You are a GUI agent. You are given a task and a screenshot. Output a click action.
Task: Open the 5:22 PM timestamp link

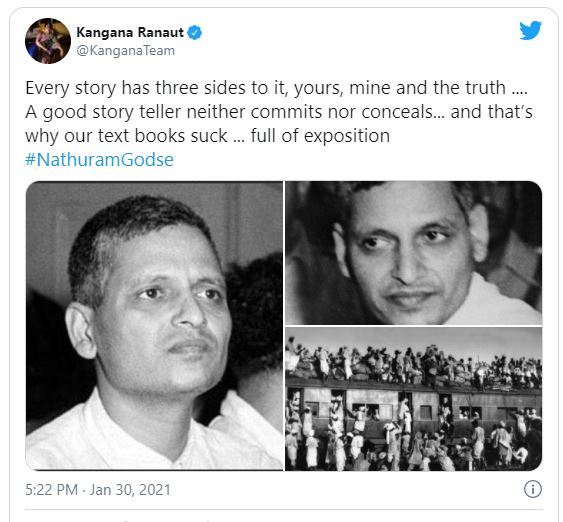(51, 490)
